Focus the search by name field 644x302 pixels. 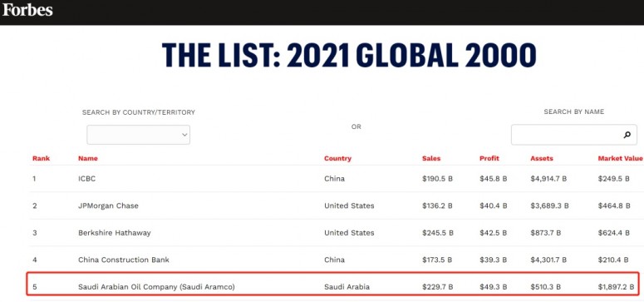tap(573, 135)
